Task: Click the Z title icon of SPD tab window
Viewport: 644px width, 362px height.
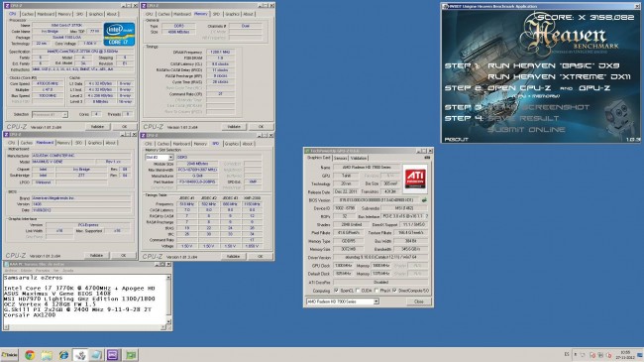Action: coord(144,135)
